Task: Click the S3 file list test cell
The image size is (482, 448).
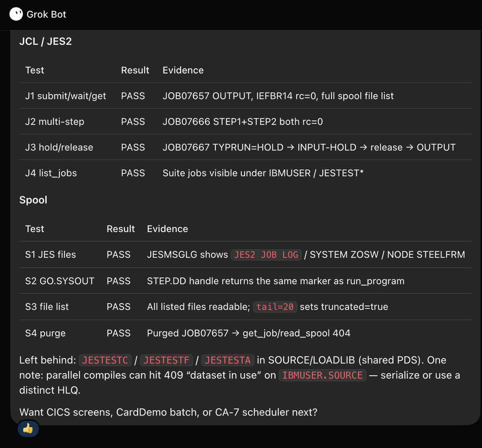Action: coord(47,307)
